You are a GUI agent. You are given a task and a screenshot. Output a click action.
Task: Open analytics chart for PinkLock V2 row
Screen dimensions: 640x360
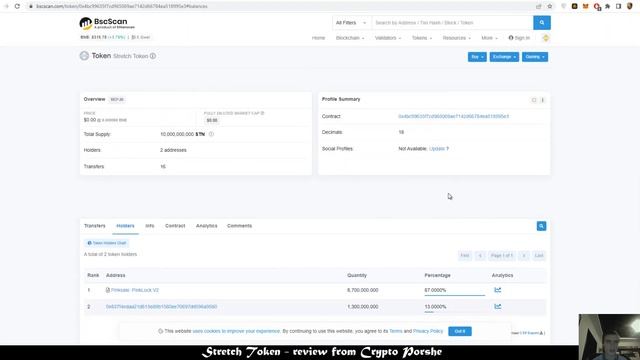coord(498,290)
